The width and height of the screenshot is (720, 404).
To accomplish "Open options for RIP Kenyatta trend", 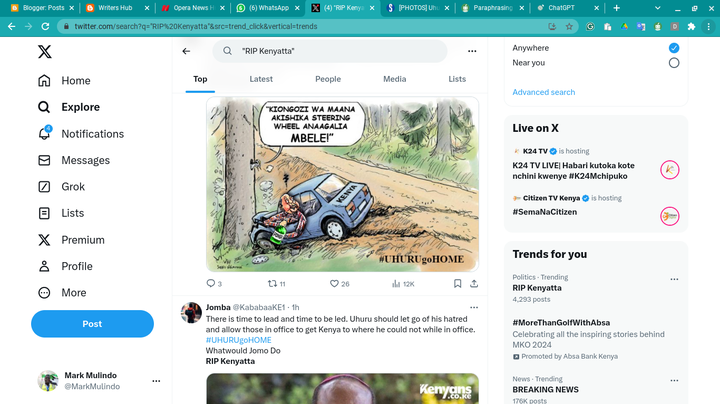I will tap(674, 279).
